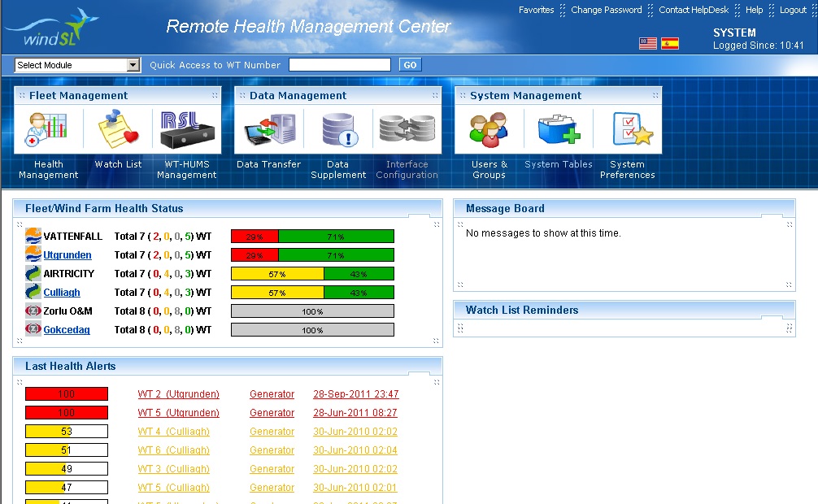Click Logout
Viewport: 818px width, 504px height.
tap(793, 10)
